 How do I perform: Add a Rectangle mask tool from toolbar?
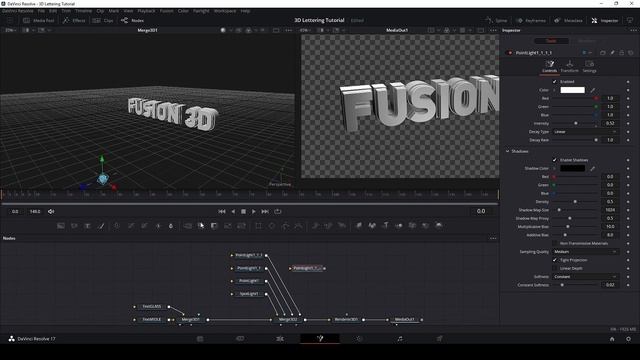click(x=258, y=226)
